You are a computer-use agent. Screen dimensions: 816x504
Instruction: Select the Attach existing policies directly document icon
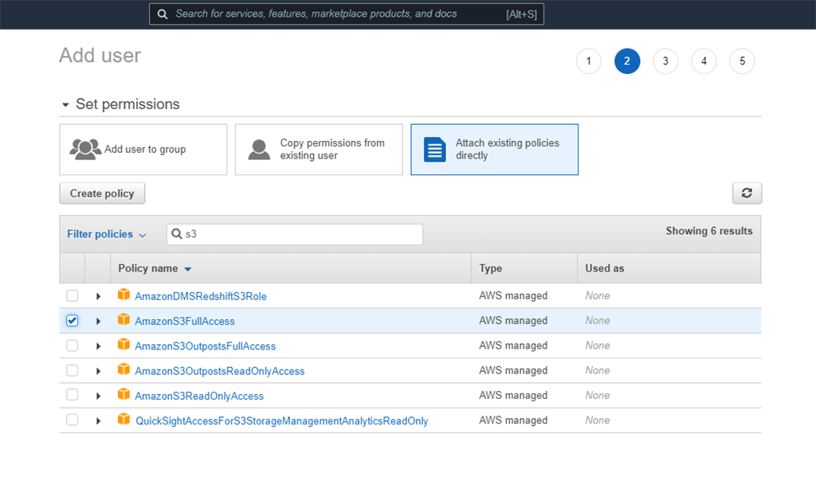click(x=433, y=149)
